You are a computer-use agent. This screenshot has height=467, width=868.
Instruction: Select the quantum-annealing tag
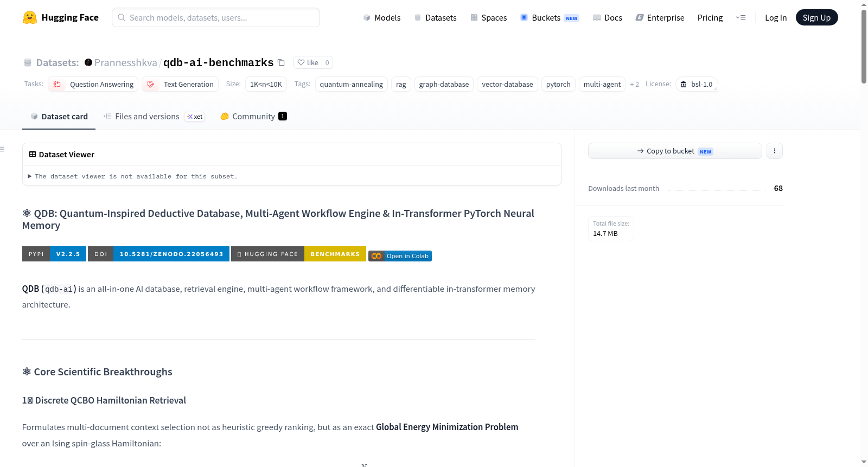tap(352, 84)
